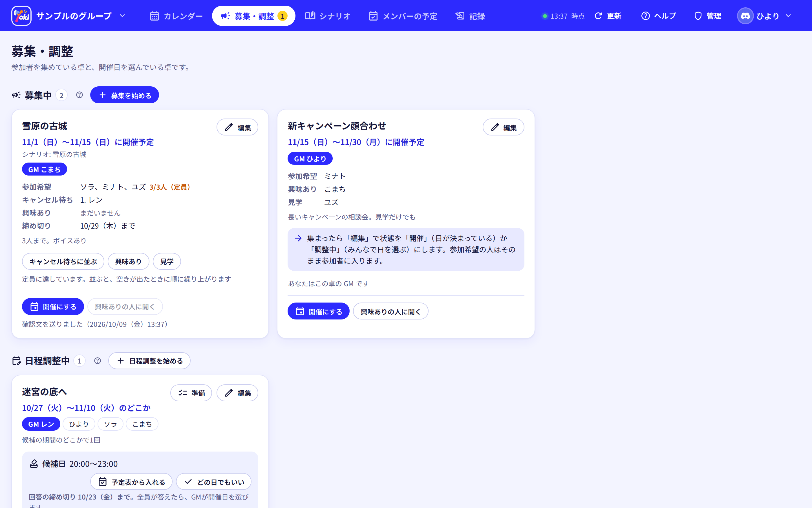Click 開催にする on 雪原の古城 card
This screenshot has height=508, width=812.
tap(53, 306)
